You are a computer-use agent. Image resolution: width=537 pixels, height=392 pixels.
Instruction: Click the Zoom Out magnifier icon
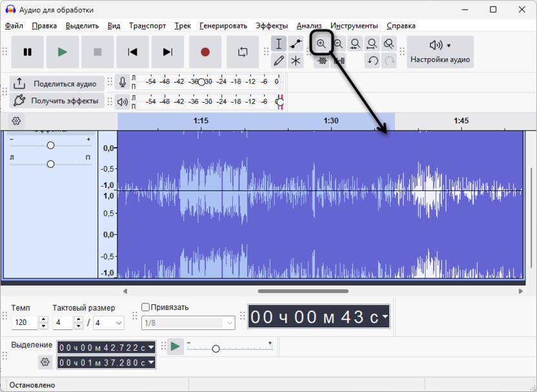tap(338, 44)
